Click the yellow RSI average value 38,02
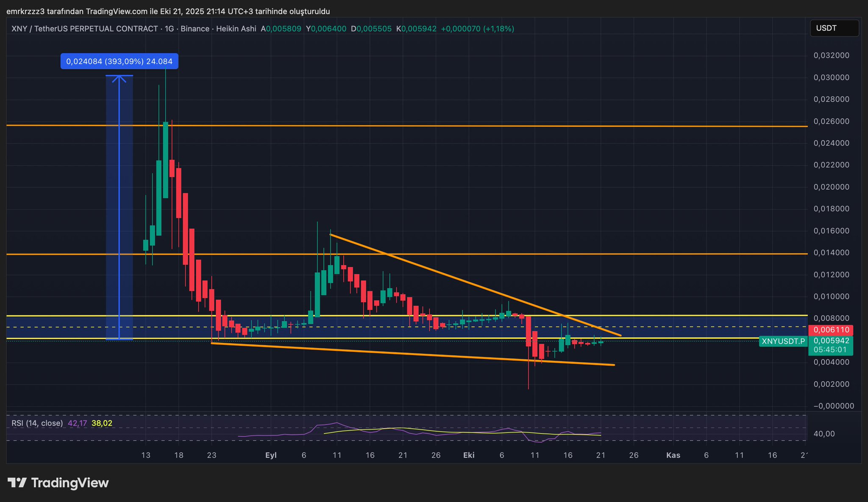The image size is (868, 502). pos(102,423)
